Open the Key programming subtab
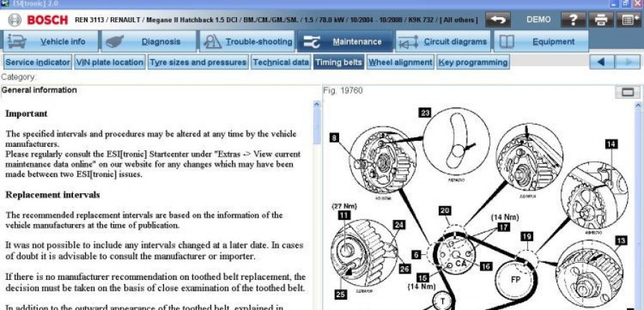The image size is (644, 310). [x=473, y=62]
